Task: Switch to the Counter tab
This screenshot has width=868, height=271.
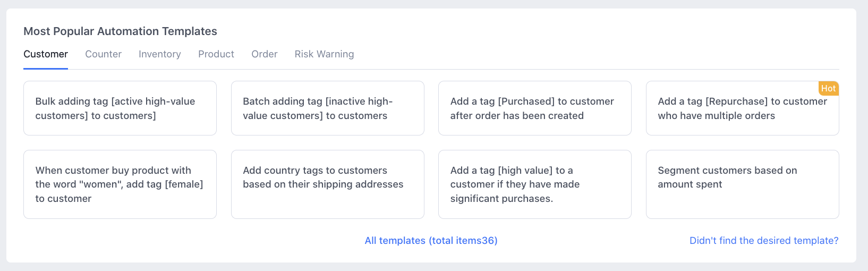Action: pos(103,54)
